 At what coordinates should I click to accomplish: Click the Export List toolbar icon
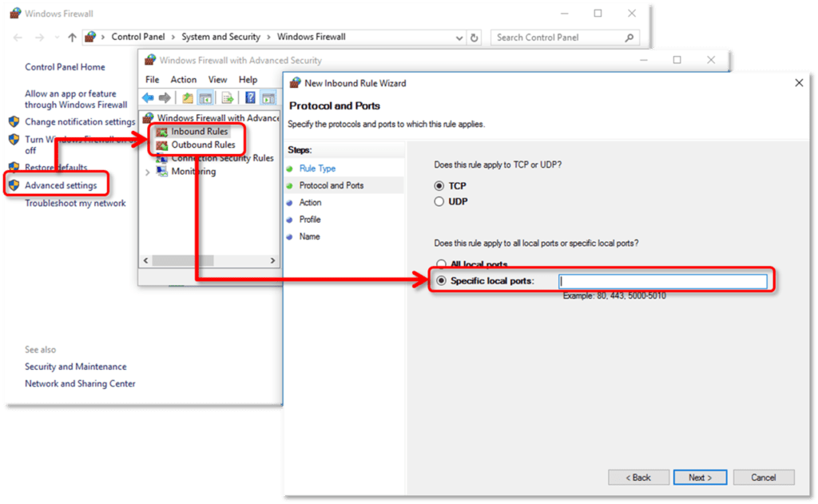tap(228, 97)
